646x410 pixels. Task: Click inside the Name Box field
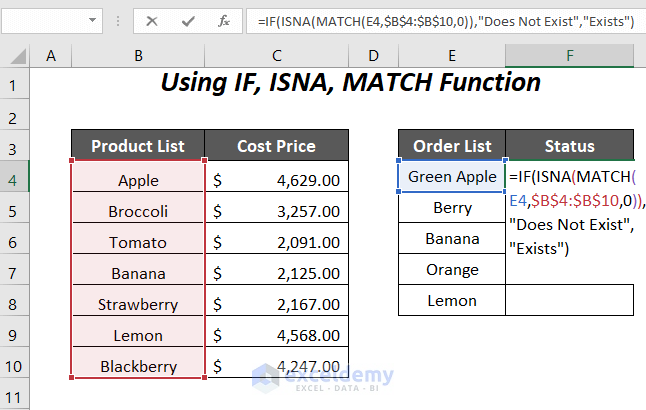pyautogui.click(x=45, y=20)
